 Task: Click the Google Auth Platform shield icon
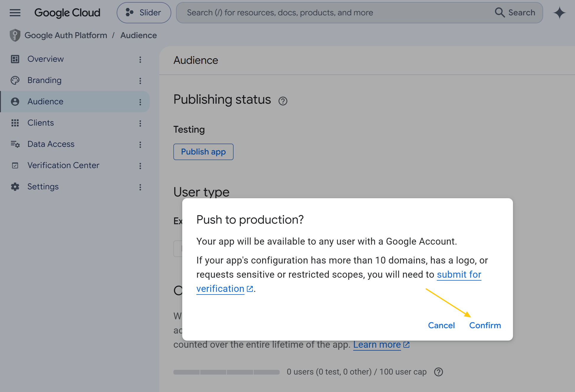pos(15,35)
